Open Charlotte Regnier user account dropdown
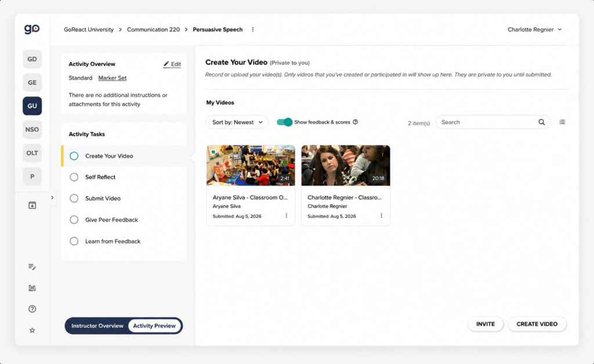Viewport: 594px width, 364px height. [534, 30]
